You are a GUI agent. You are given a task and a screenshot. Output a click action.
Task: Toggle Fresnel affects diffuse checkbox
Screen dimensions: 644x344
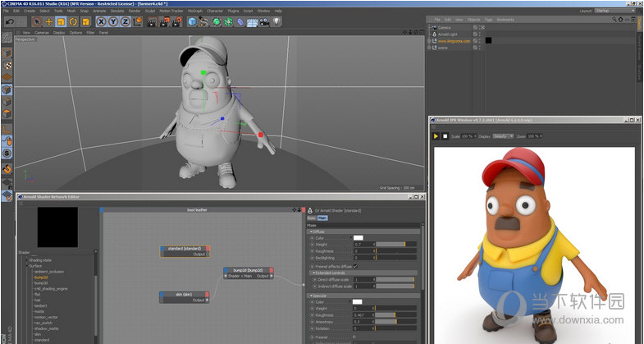[355, 266]
